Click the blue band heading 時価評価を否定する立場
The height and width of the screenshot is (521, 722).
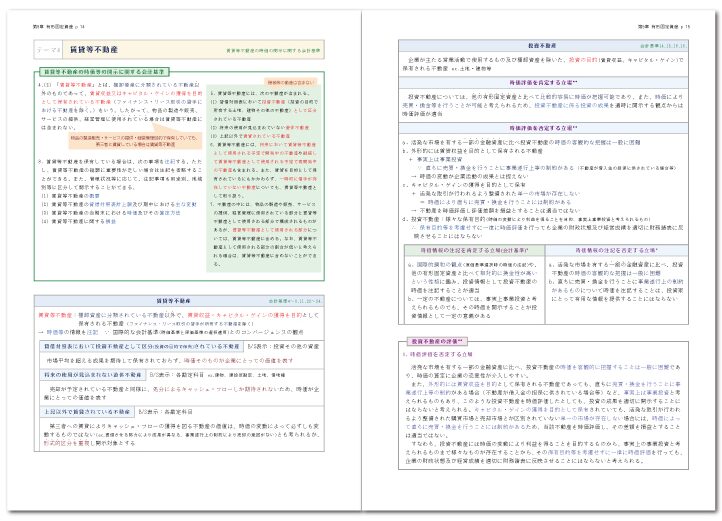(x=543, y=128)
